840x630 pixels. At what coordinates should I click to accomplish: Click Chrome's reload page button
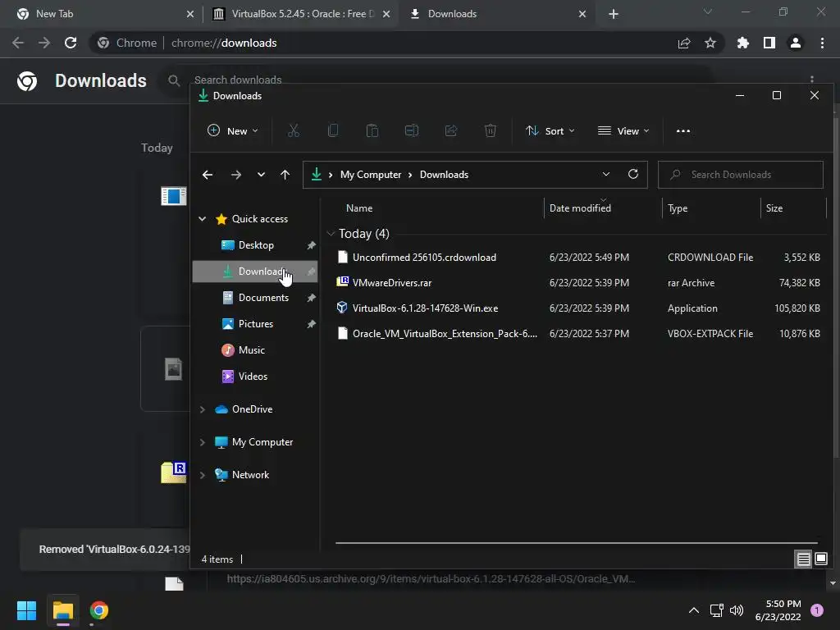(x=71, y=43)
